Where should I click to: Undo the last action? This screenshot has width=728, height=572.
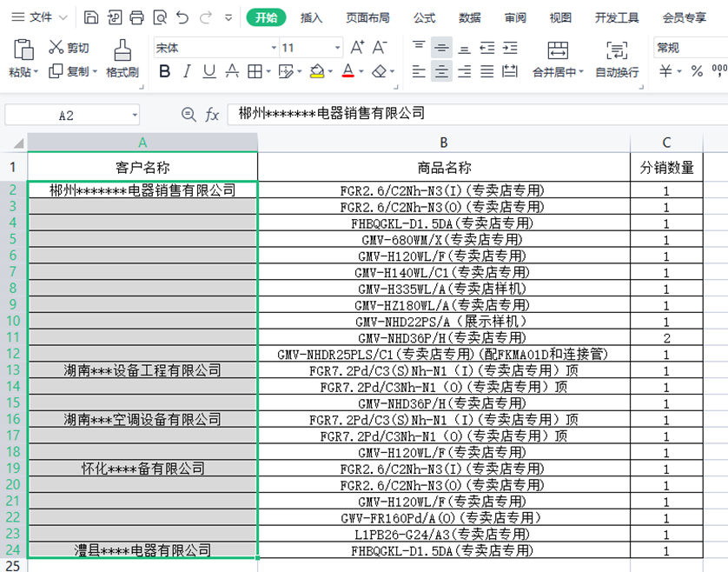coord(182,17)
